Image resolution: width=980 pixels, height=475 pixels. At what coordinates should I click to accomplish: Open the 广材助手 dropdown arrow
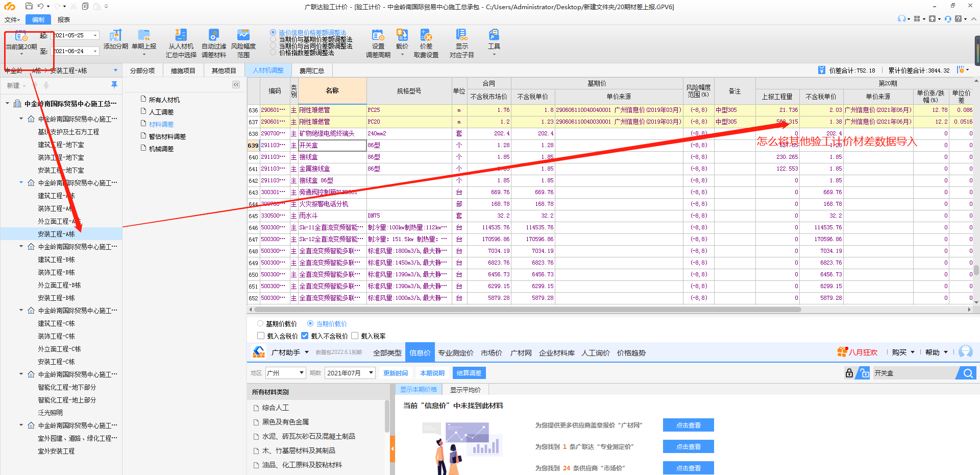[307, 352]
